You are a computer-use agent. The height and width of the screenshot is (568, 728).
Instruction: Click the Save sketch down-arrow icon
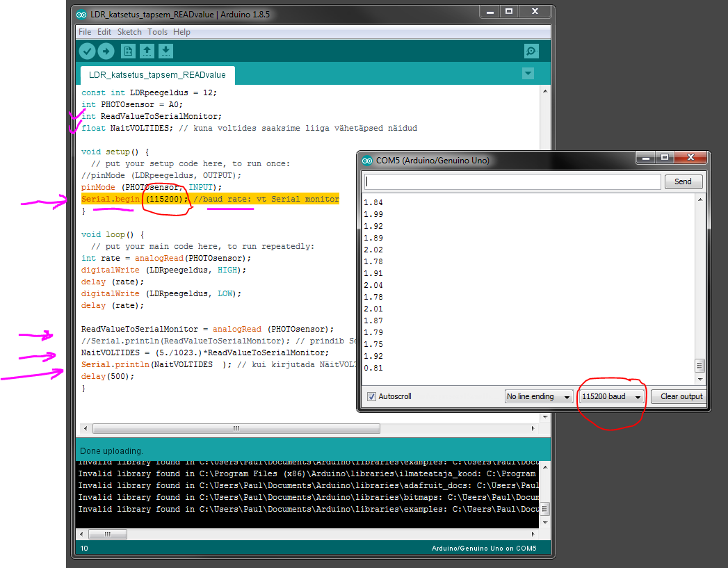pyautogui.click(x=165, y=51)
